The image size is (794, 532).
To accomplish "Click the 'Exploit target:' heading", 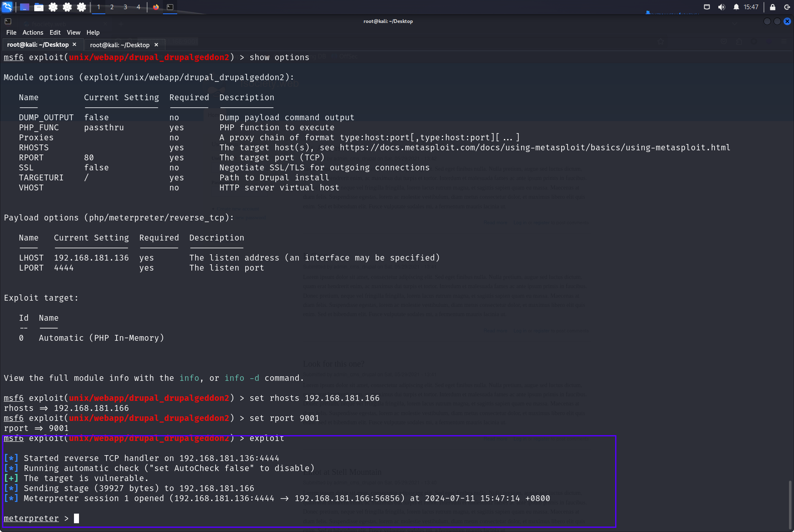I will tap(41, 298).
